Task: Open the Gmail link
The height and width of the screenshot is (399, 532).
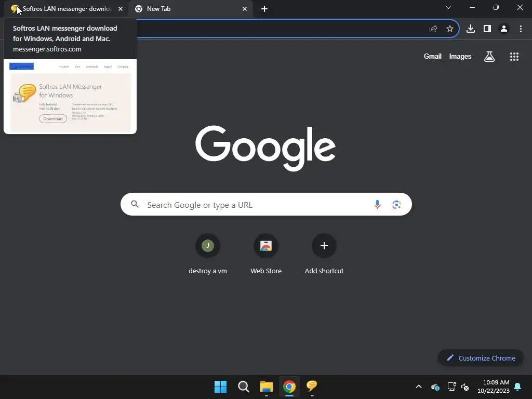Action: pos(433,56)
